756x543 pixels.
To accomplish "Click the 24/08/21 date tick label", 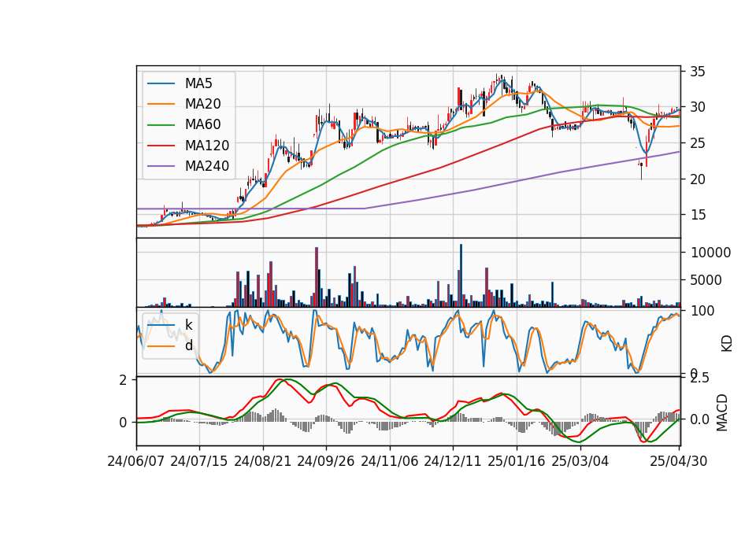I will click(263, 461).
